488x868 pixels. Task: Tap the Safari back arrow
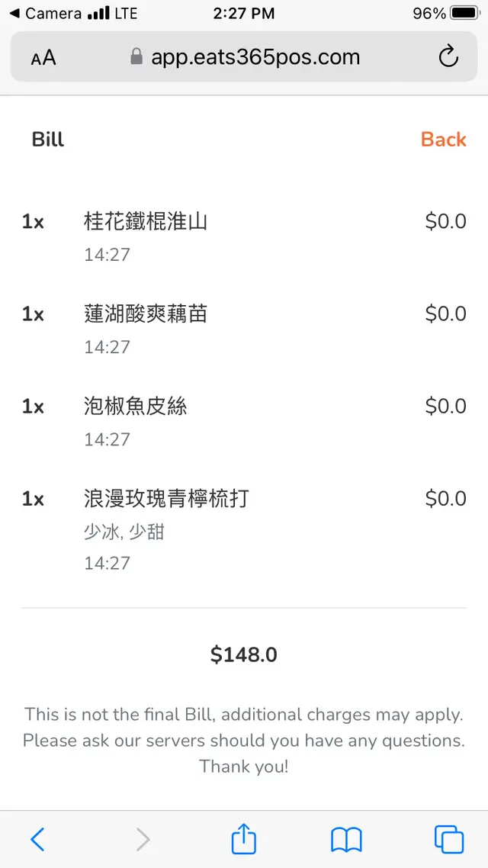tap(37, 840)
